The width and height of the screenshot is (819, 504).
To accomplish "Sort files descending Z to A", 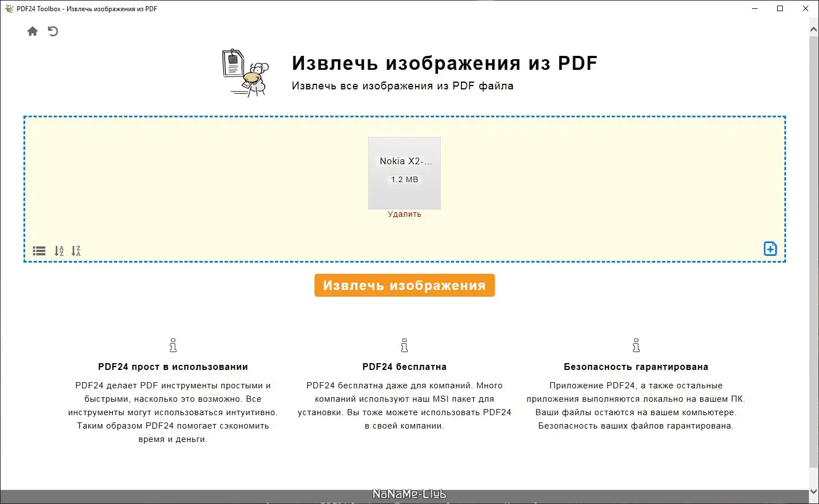I will pyautogui.click(x=76, y=251).
